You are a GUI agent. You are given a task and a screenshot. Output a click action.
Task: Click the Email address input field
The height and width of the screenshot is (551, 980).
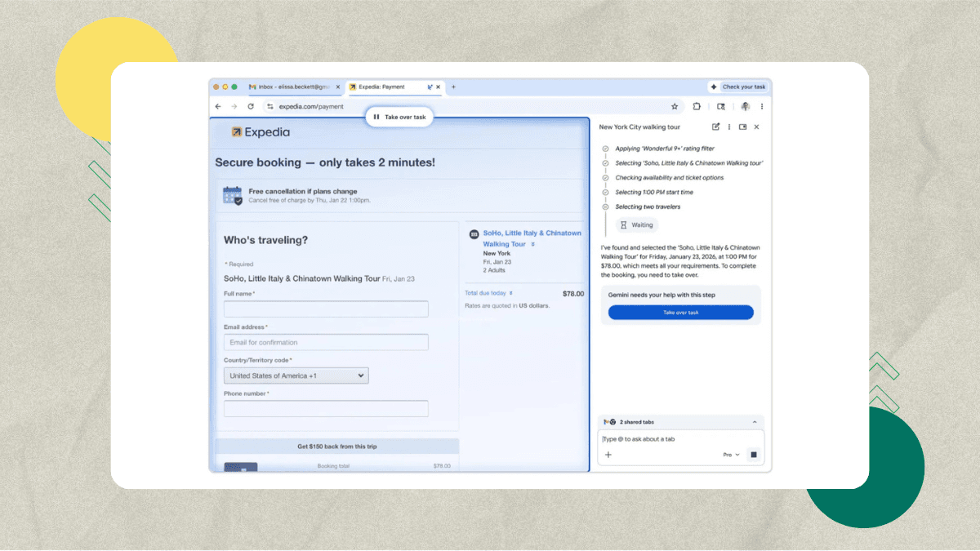point(326,342)
